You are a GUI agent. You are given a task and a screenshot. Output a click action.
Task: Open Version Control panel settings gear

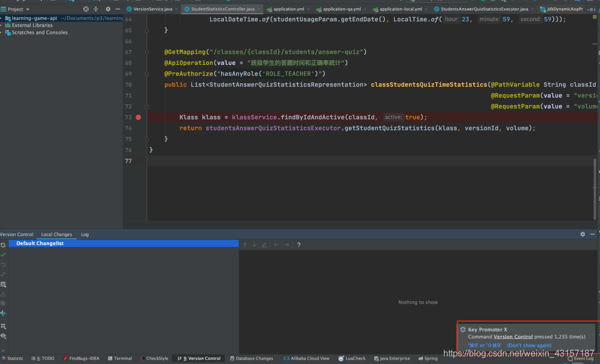click(582, 234)
